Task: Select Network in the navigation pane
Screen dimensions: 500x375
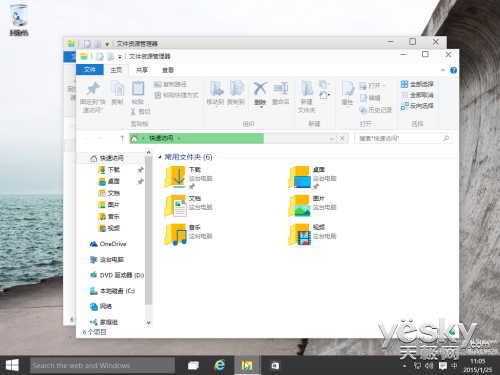Action: pyautogui.click(x=101, y=306)
